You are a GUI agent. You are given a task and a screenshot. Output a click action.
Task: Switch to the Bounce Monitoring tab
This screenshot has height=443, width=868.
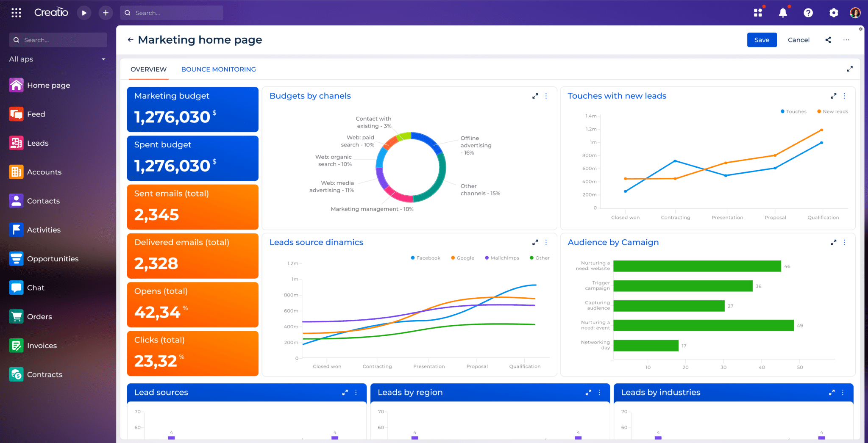[218, 69]
